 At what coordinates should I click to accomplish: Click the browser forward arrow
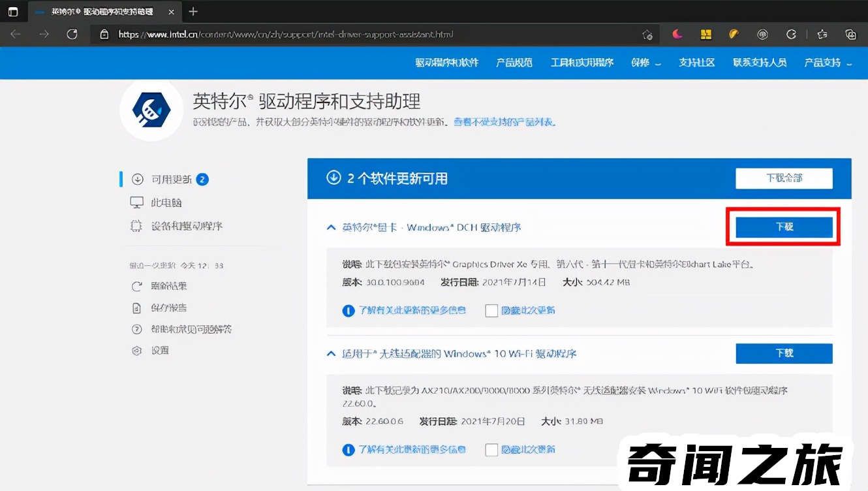(44, 34)
